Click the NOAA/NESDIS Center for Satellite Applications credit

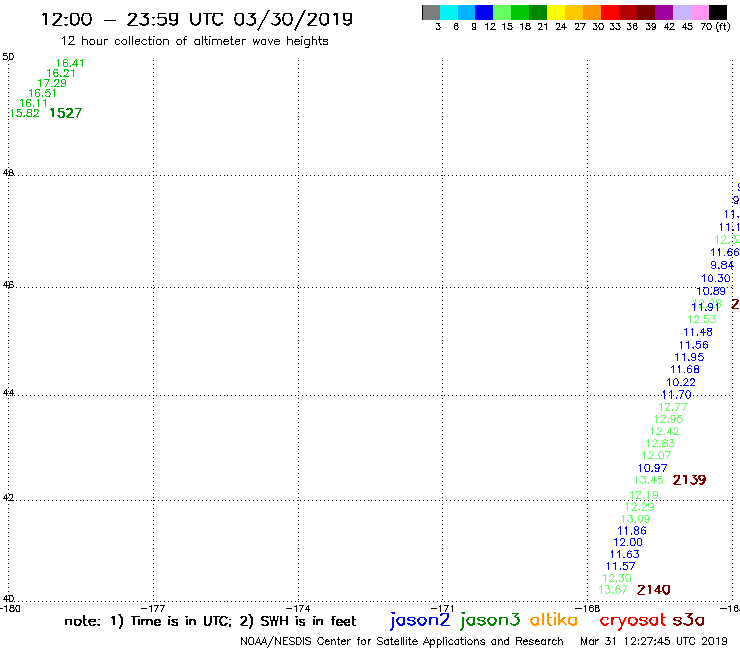[402, 642]
